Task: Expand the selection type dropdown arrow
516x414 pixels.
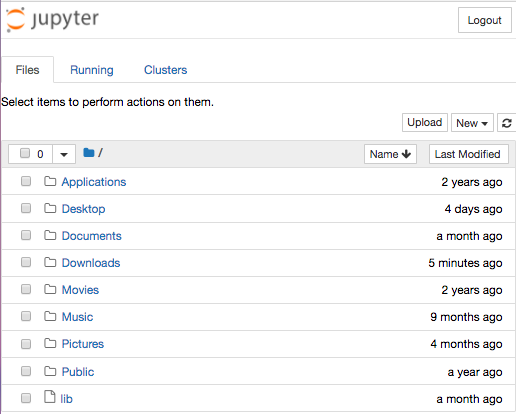Action: click(64, 154)
